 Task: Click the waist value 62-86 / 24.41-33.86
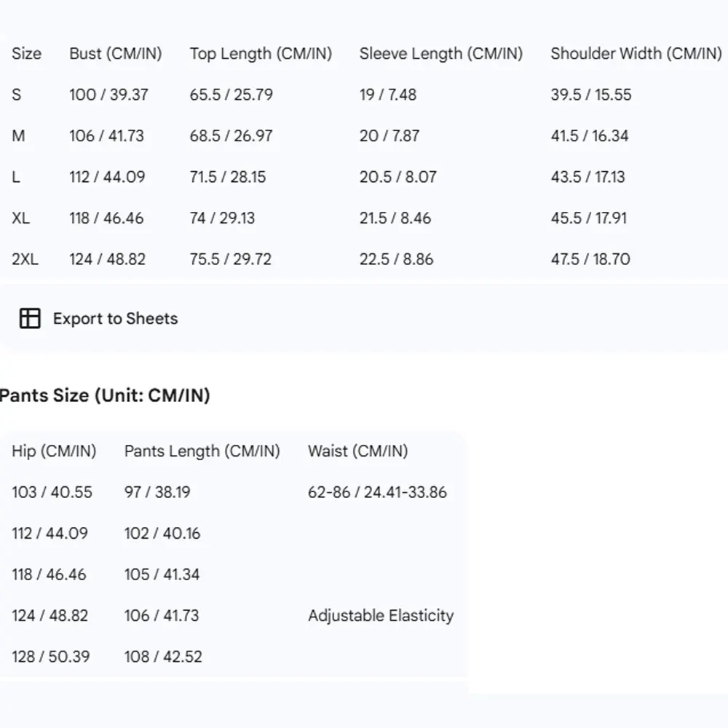377,492
